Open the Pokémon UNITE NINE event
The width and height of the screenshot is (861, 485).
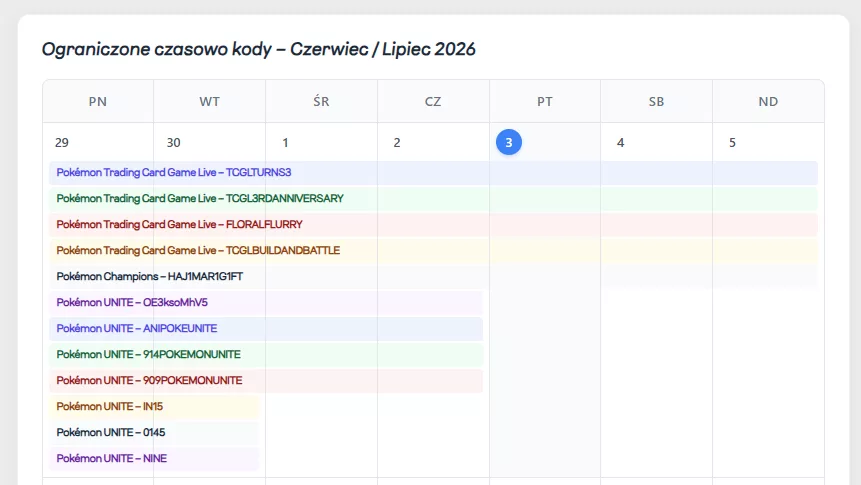(x=154, y=458)
